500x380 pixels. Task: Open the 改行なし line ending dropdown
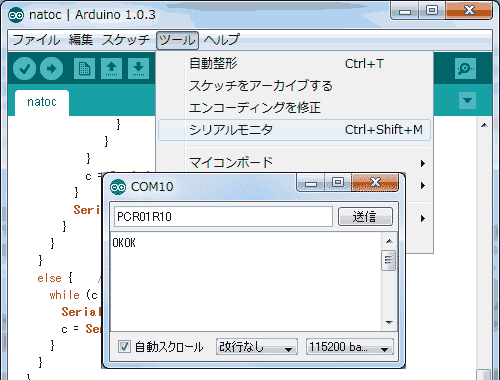pyautogui.click(x=257, y=347)
